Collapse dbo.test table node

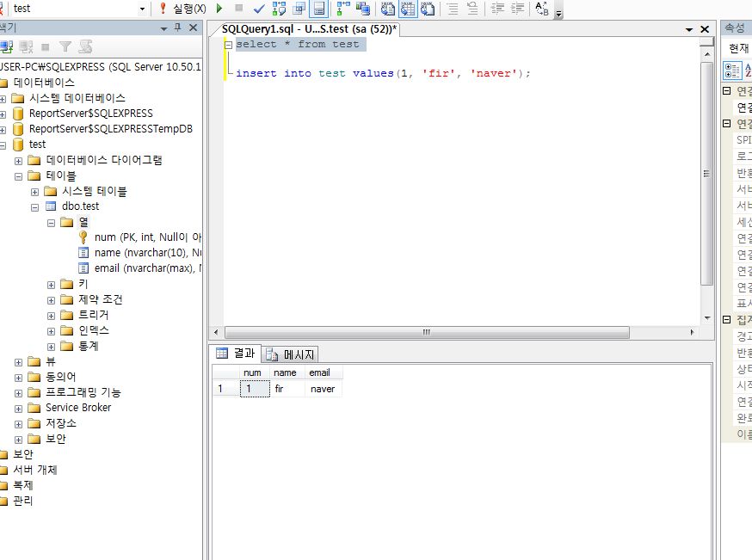coord(34,207)
